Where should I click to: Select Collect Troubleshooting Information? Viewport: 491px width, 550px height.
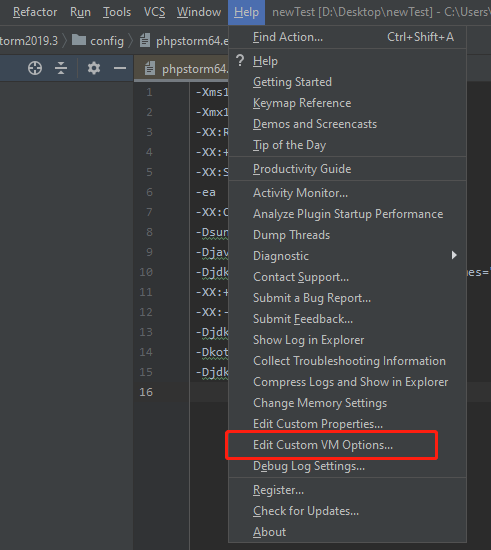pos(347,361)
